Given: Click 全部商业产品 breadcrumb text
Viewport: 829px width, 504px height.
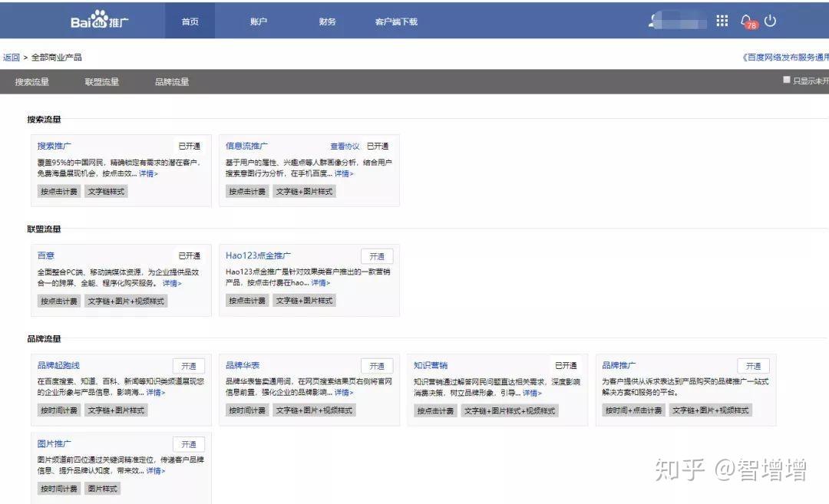Looking at the screenshot, I should [57, 57].
